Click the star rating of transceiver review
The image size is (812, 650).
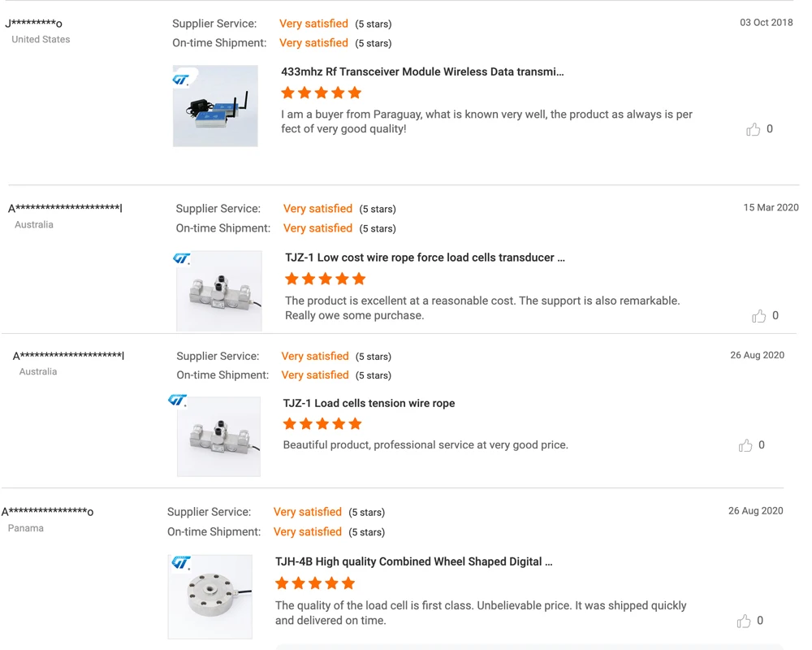click(322, 93)
